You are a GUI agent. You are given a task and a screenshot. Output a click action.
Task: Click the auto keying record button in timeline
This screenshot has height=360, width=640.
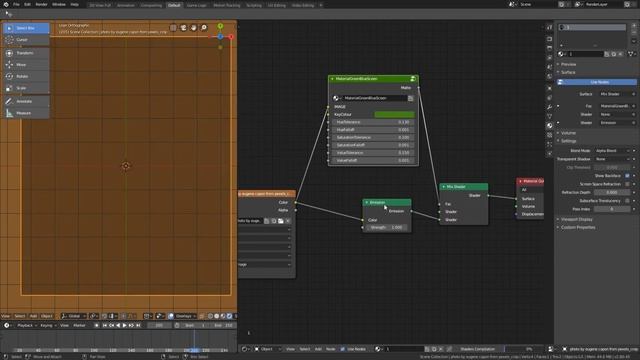[x=96, y=325]
